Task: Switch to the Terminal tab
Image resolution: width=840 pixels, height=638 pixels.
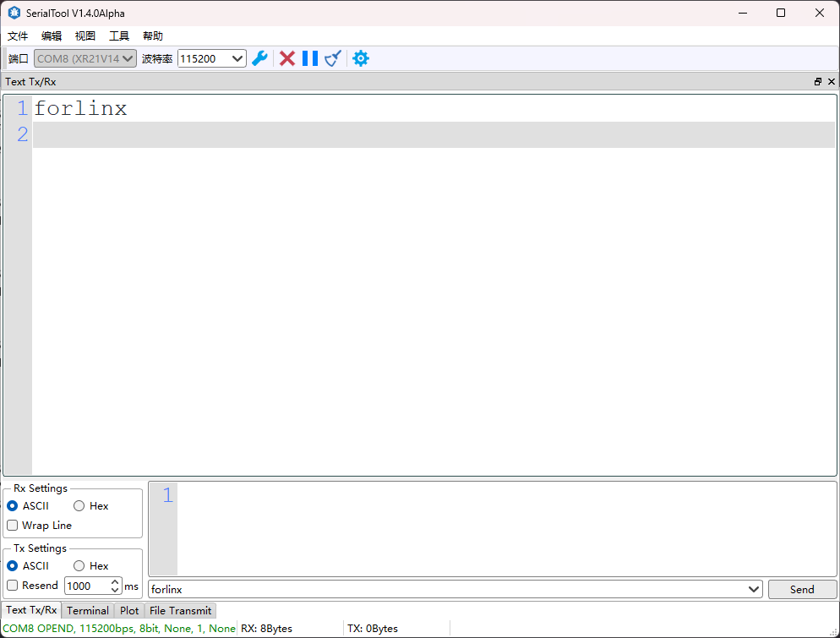Action: (x=88, y=610)
